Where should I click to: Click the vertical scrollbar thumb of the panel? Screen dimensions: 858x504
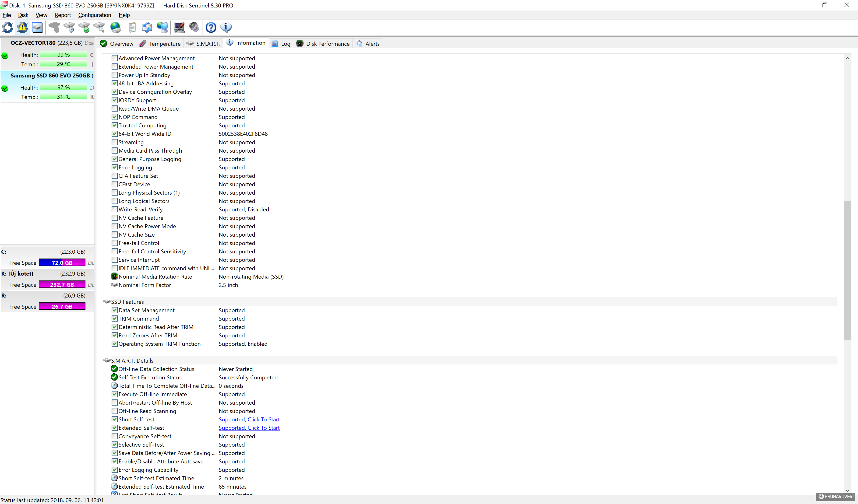click(x=847, y=270)
